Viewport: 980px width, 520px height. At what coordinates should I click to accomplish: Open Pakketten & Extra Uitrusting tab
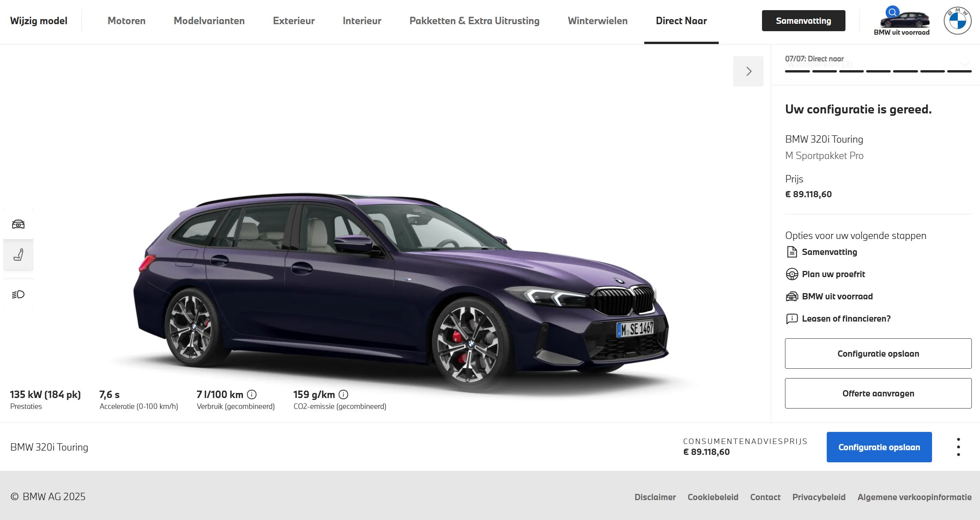click(x=475, y=21)
